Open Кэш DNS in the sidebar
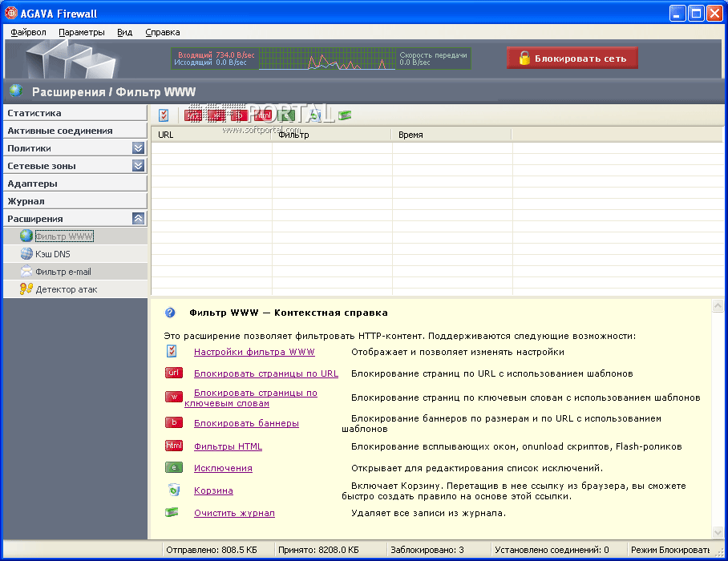This screenshot has height=561, width=728. (75, 254)
